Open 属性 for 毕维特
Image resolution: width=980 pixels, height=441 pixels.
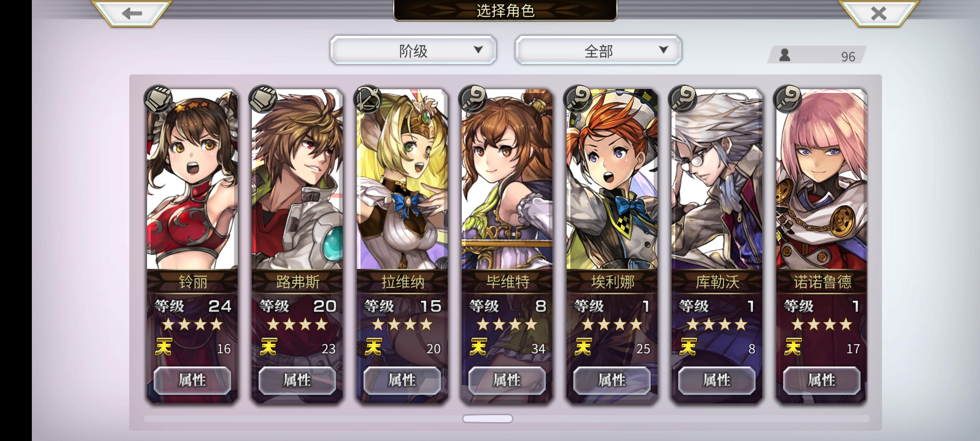click(x=507, y=380)
